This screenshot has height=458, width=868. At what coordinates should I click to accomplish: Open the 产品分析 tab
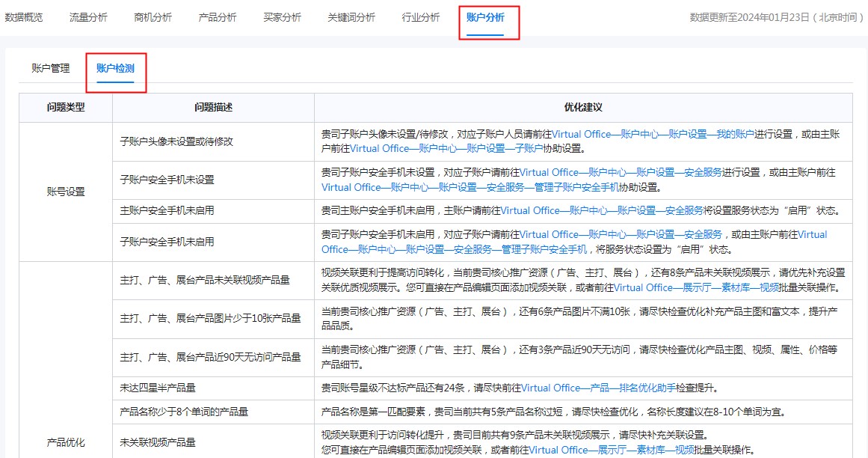[217, 15]
